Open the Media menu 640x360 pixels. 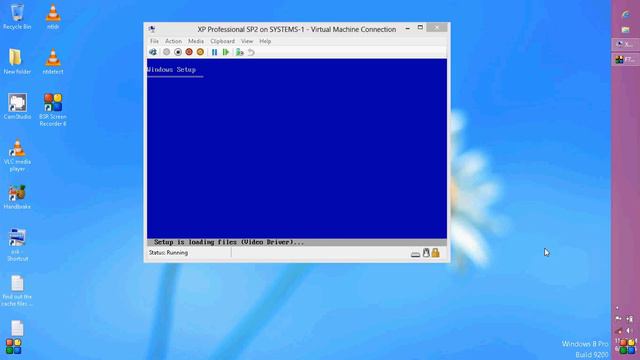coord(196,41)
